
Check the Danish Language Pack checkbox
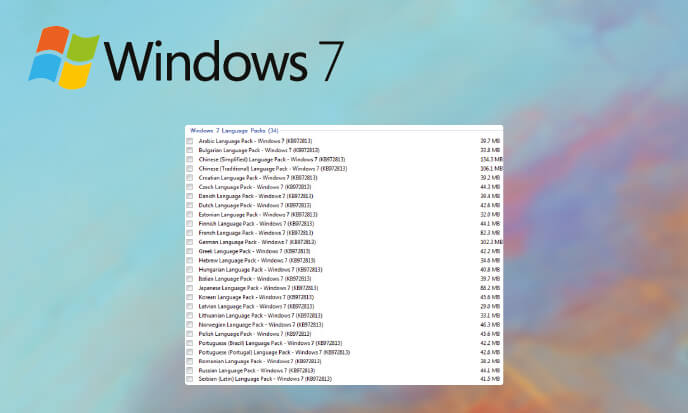click(x=190, y=197)
